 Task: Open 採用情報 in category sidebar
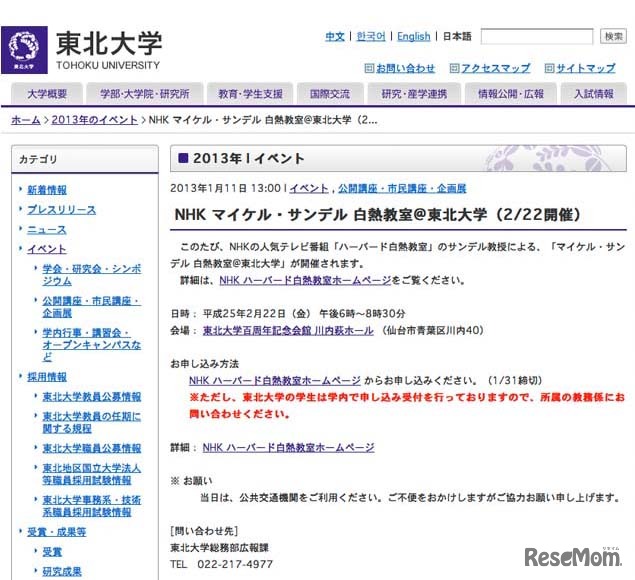point(47,377)
